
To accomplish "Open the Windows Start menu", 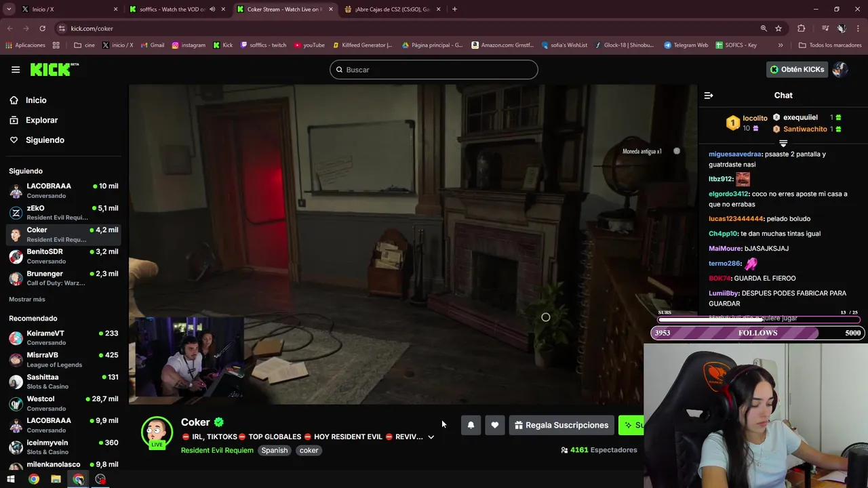I will (11, 479).
